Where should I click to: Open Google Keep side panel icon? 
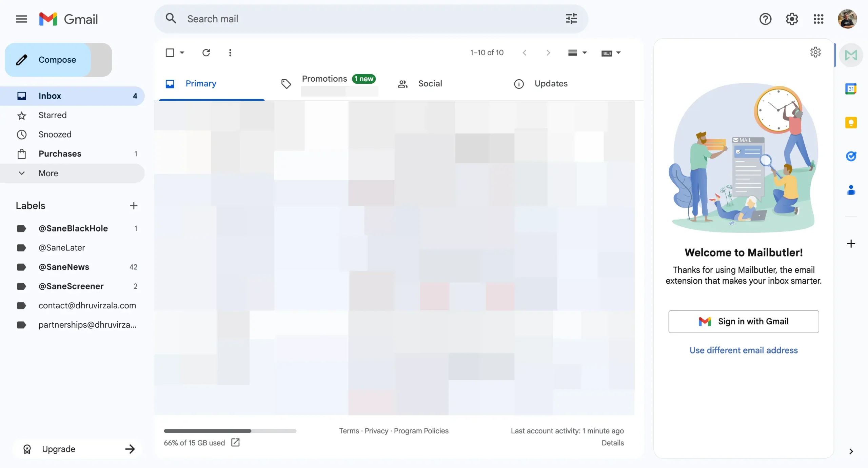point(851,122)
